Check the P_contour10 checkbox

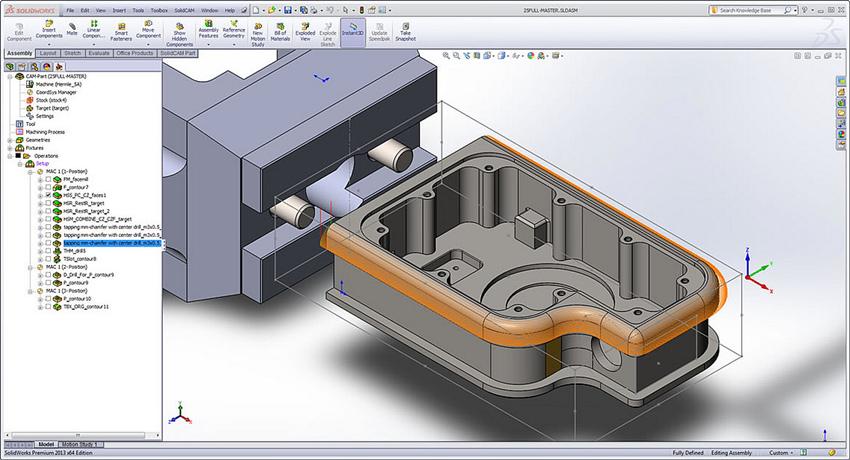[48, 299]
